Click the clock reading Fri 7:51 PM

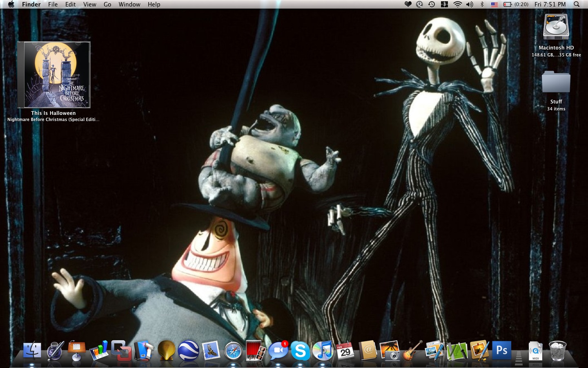pos(550,4)
